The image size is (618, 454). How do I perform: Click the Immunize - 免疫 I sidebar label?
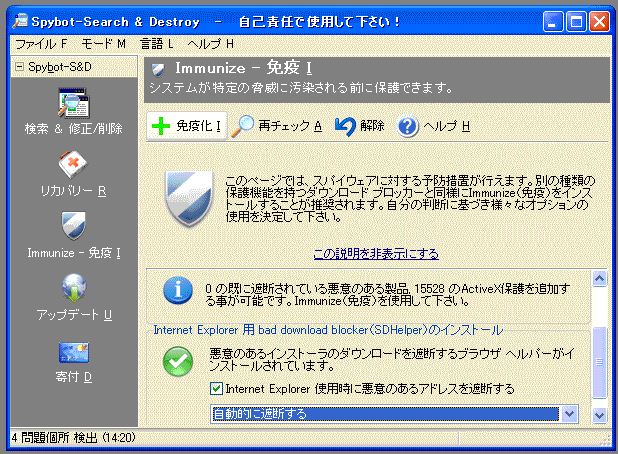(74, 253)
